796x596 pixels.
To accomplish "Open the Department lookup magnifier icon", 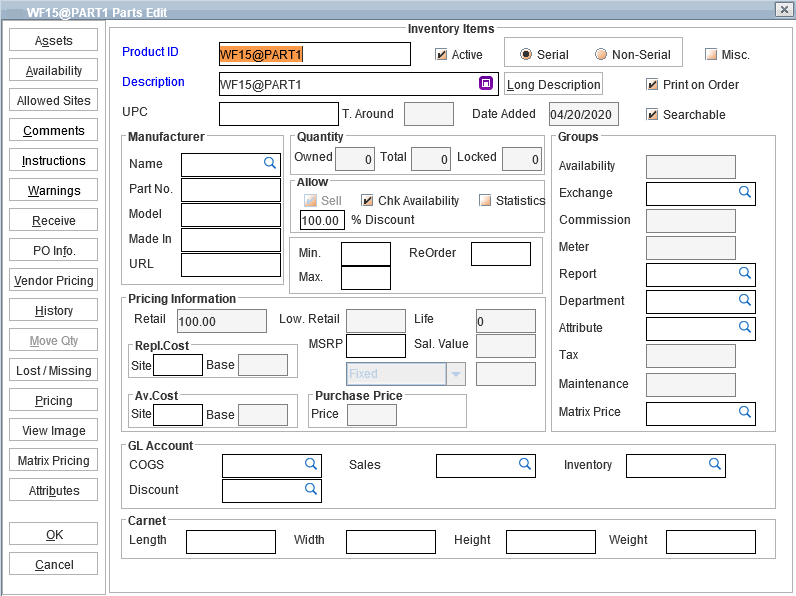I will pyautogui.click(x=744, y=300).
